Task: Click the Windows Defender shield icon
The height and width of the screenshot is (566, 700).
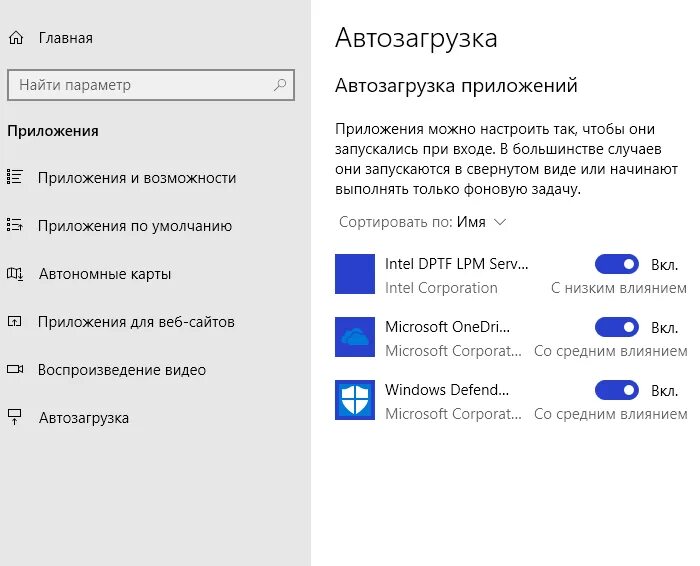Action: coord(355,400)
